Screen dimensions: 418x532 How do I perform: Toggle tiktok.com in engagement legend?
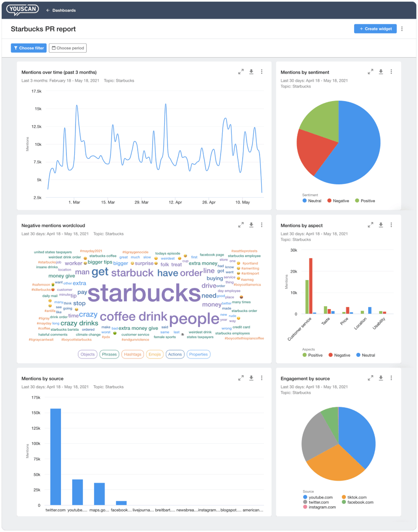pos(354,497)
